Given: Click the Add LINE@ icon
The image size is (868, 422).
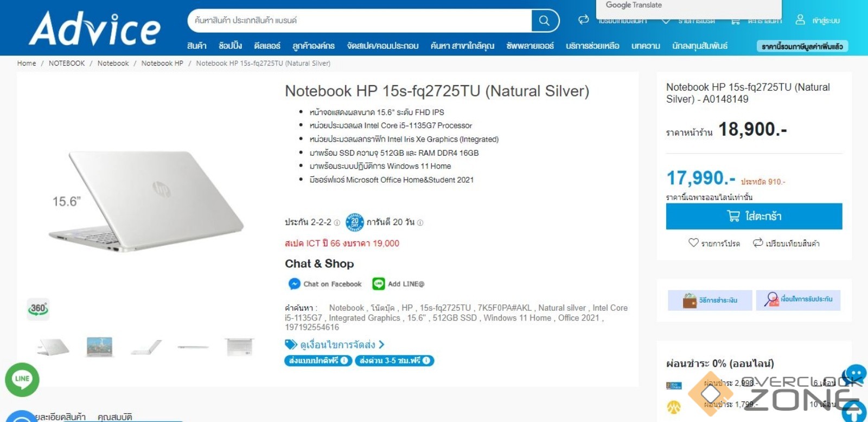Looking at the screenshot, I should point(378,284).
